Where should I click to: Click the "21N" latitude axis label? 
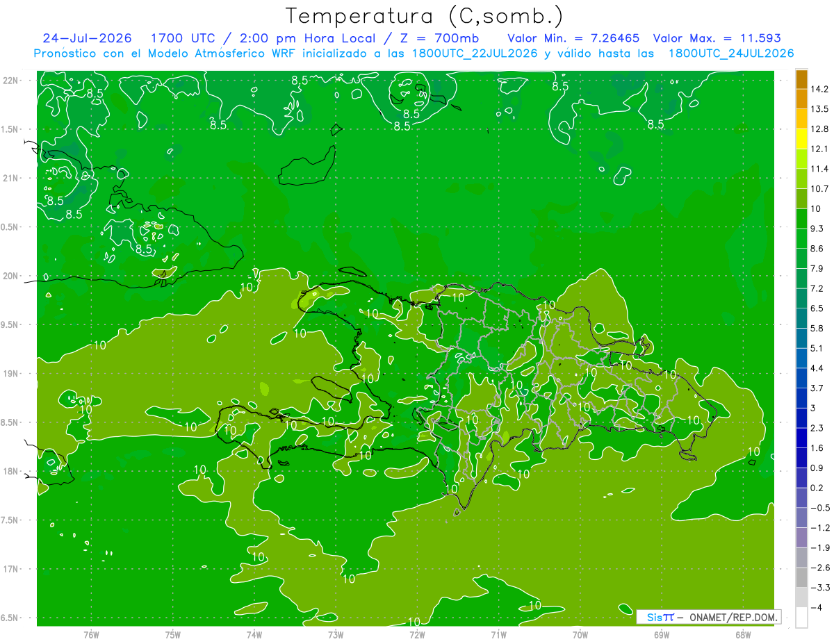click(11, 178)
